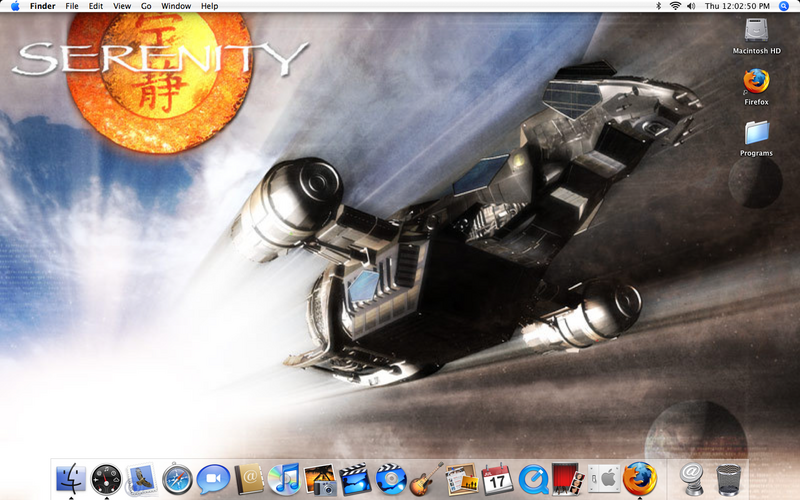Click the Spotlight search icon
Viewport: 800px width, 500px height.
(784, 6)
